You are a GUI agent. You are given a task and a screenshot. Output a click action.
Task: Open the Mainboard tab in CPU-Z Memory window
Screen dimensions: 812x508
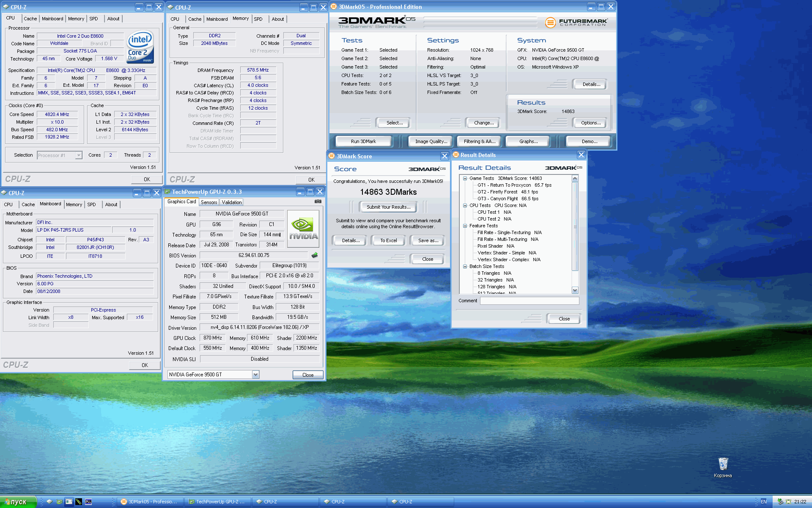tap(217, 19)
